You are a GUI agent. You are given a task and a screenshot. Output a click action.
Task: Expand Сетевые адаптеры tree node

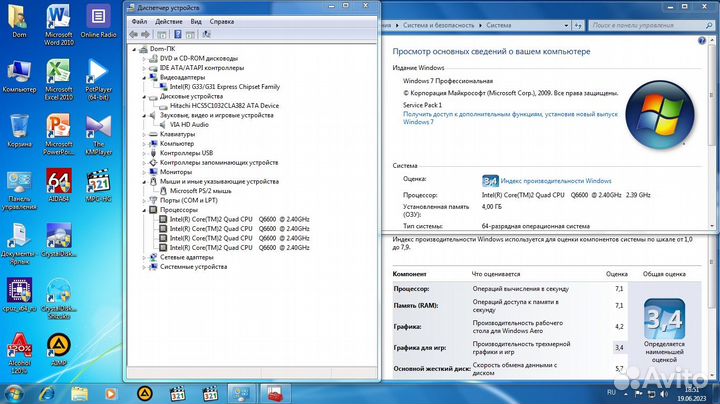(x=144, y=258)
